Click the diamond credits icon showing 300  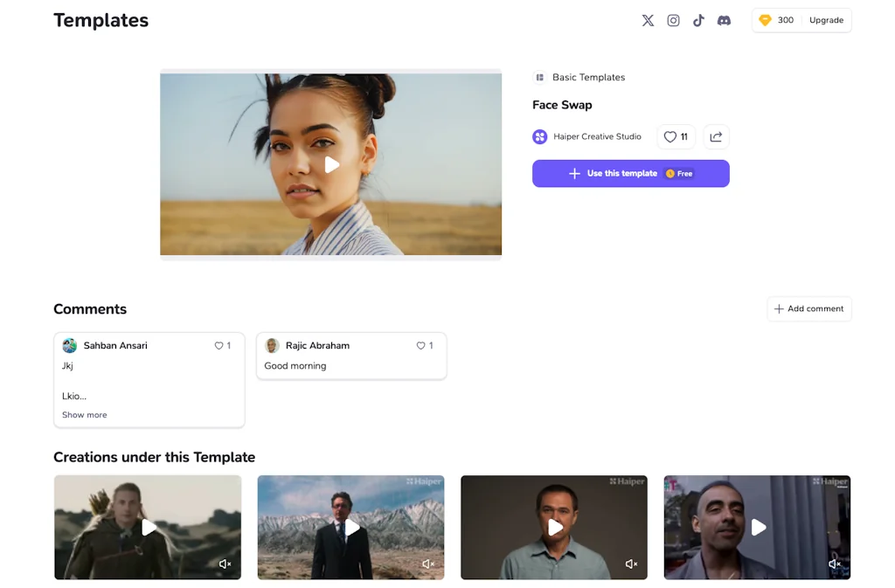click(765, 20)
